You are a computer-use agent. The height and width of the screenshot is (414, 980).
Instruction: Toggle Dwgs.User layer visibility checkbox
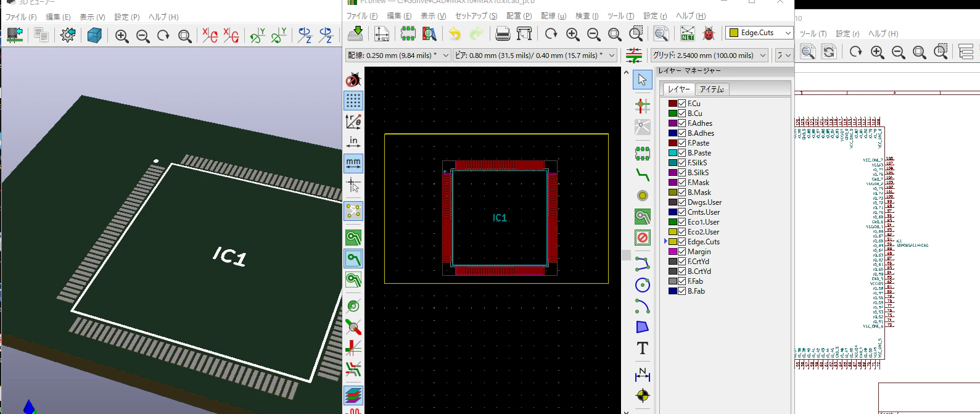(x=682, y=202)
